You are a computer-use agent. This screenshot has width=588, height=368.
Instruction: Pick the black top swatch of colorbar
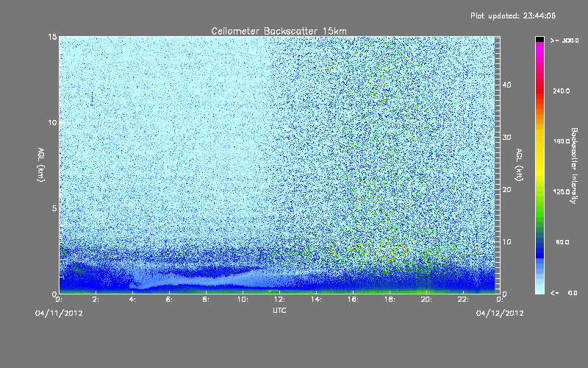539,39
